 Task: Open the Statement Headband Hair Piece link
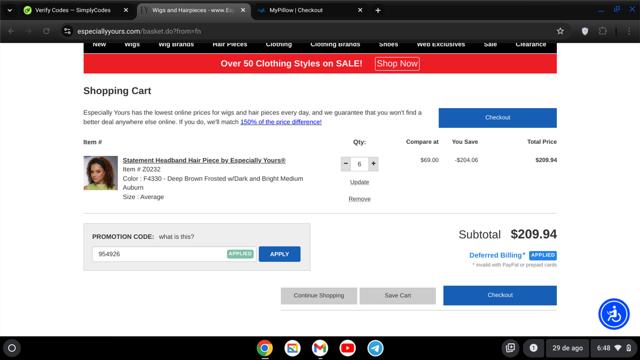coord(204,160)
